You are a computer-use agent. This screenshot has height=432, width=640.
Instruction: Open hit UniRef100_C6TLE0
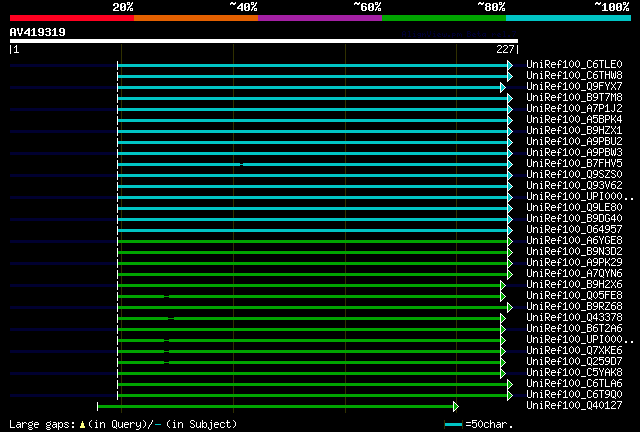pyautogui.click(x=574, y=65)
